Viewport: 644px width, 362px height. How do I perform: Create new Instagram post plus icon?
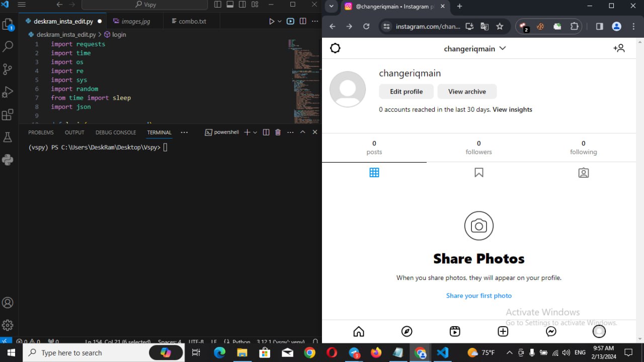tap(503, 331)
